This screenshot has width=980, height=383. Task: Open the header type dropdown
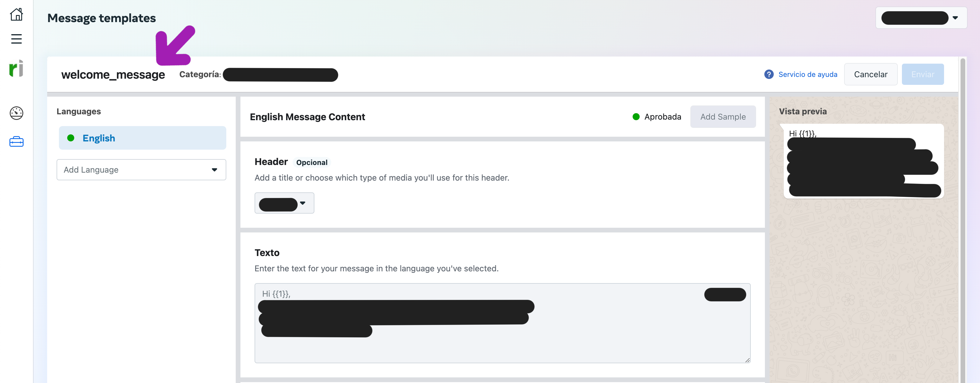[284, 203]
